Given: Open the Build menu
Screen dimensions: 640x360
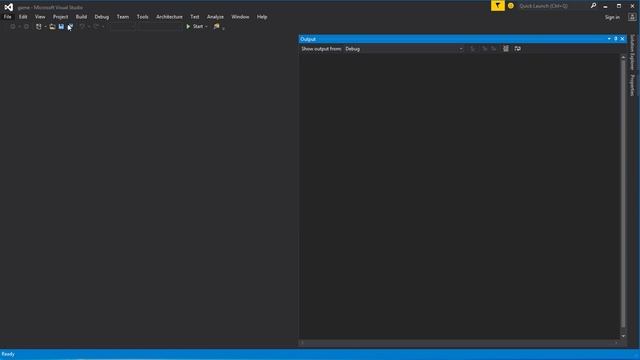Looking at the screenshot, I should click(81, 17).
